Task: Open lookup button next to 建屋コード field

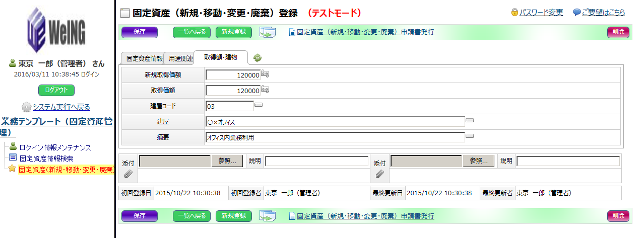Action: point(259,105)
